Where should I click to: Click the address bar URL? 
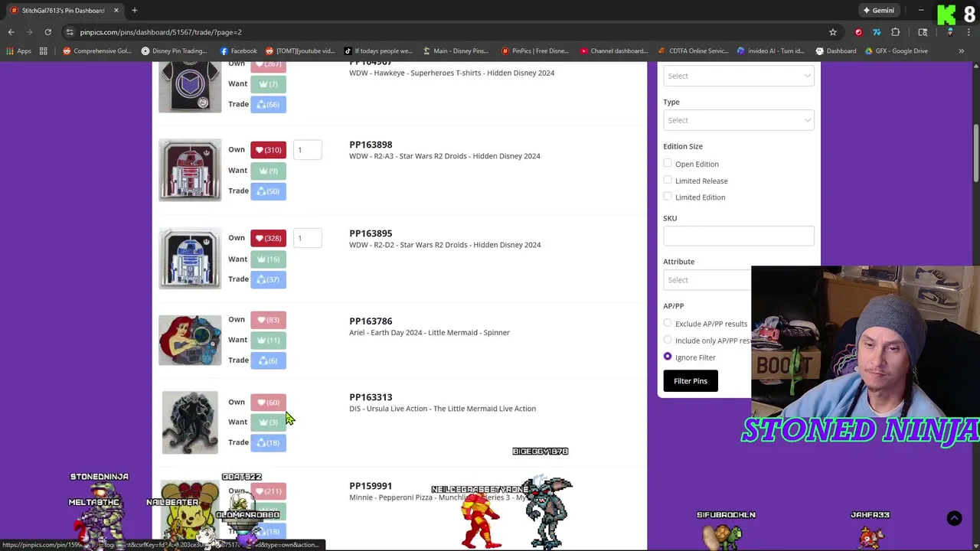pos(161,32)
